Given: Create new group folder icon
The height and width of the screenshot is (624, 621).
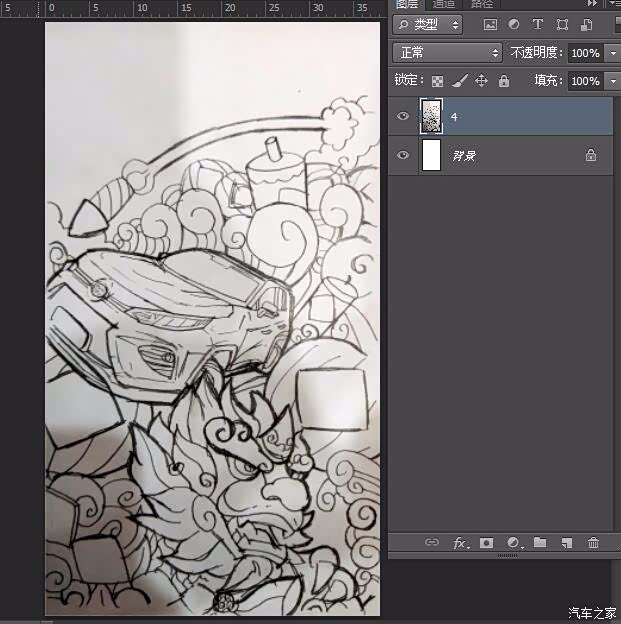Looking at the screenshot, I should pos(540,542).
